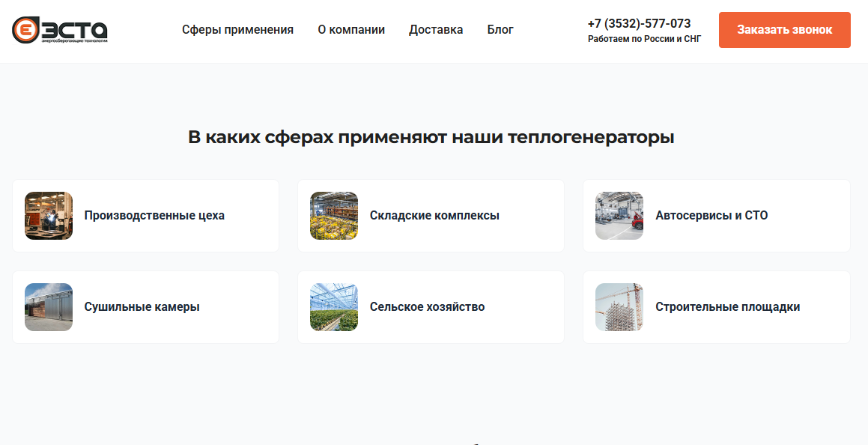The height and width of the screenshot is (445, 868).
Task: Click the ЭСТА company logo
Action: pos(60,30)
